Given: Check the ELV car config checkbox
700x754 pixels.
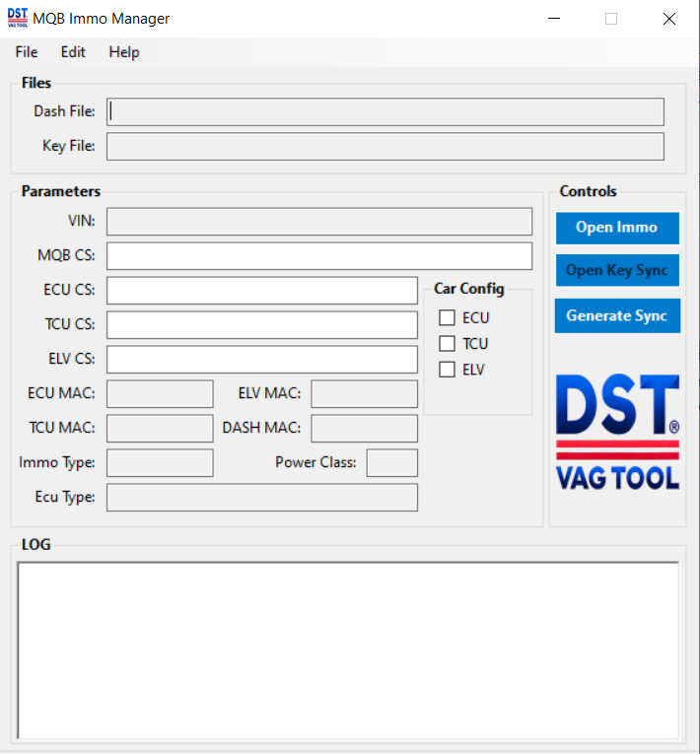Looking at the screenshot, I should [447, 370].
